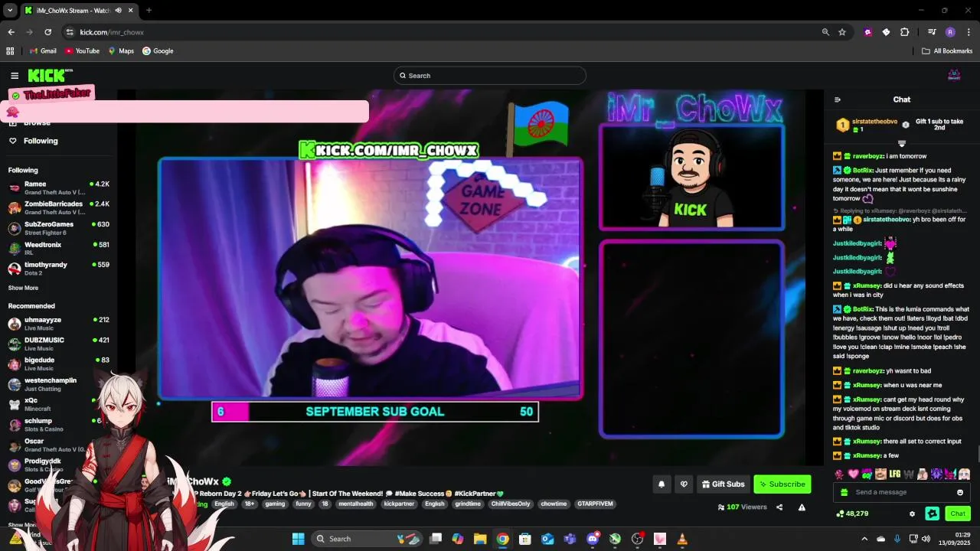Reload the page in Chrome
Image resolution: width=980 pixels, height=551 pixels.
click(x=47, y=32)
